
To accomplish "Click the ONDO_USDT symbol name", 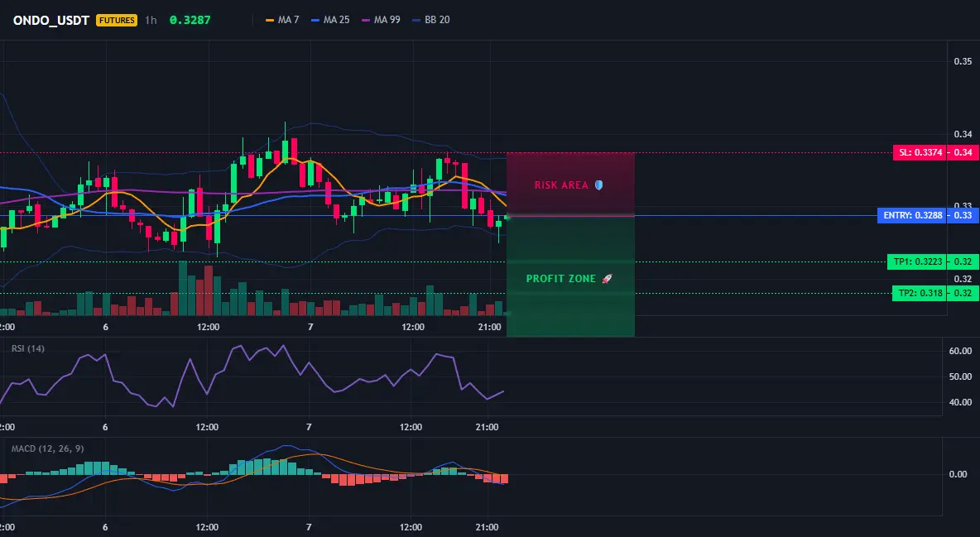I will coord(52,20).
